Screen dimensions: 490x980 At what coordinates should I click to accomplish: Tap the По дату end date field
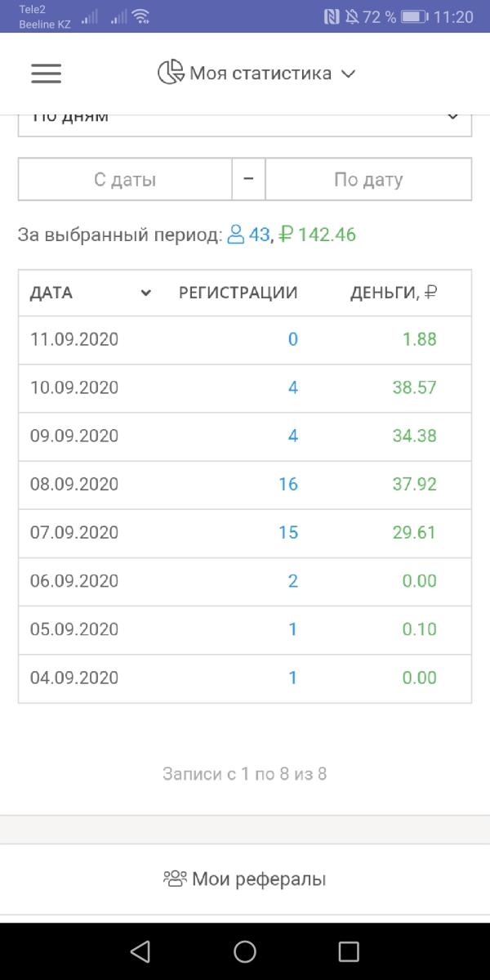point(368,179)
